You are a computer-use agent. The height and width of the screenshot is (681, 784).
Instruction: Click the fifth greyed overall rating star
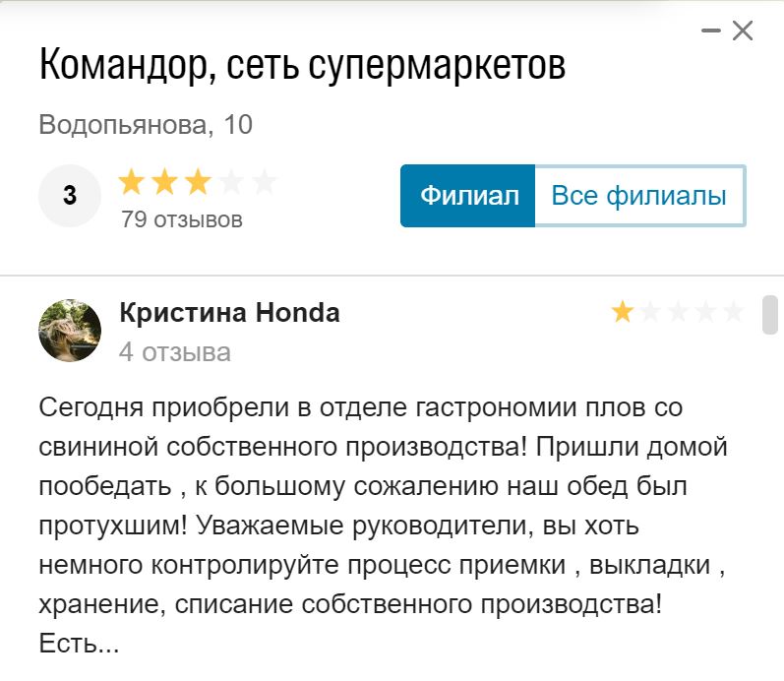coord(264,182)
